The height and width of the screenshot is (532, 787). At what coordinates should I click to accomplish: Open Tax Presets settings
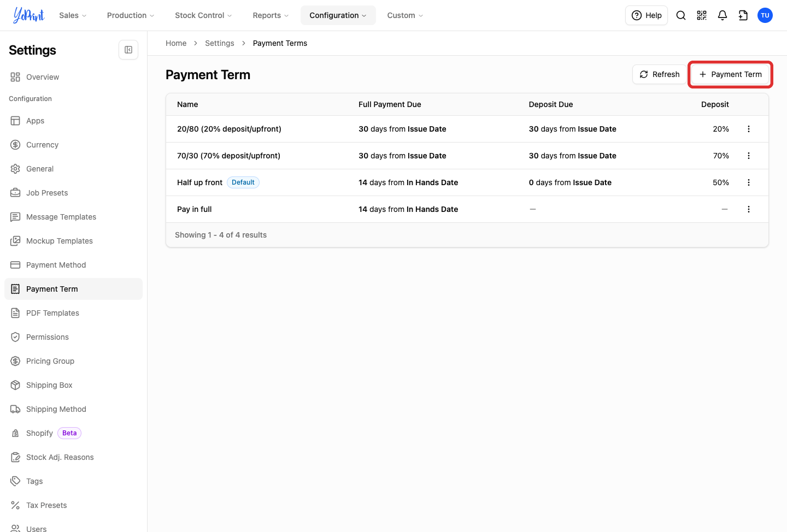coord(73,505)
